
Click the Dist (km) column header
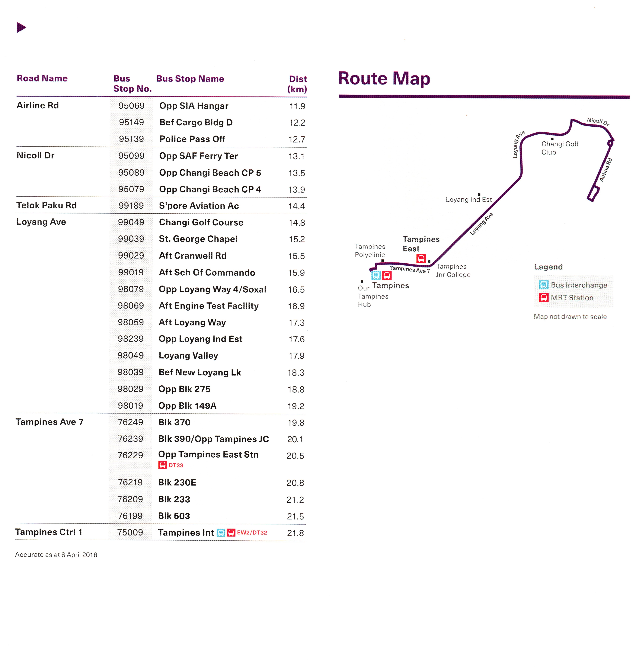click(297, 84)
